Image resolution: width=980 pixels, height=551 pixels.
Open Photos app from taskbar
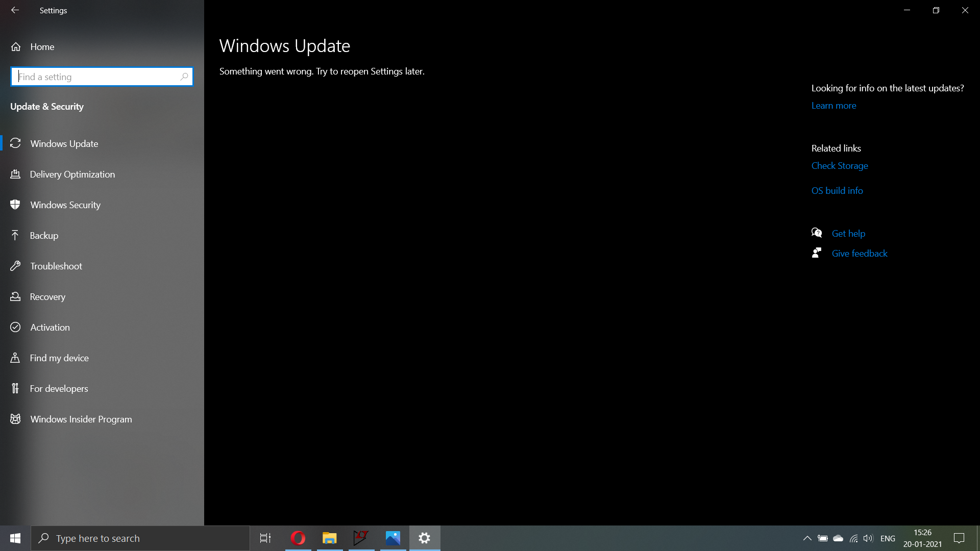point(393,538)
